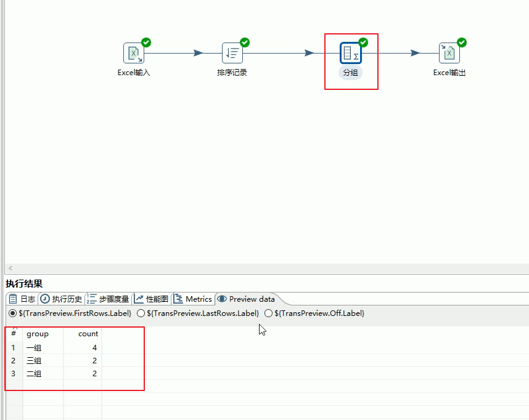The width and height of the screenshot is (529, 420).
Task: Click the green checkmark on Excel输出 step
Action: coord(462,42)
